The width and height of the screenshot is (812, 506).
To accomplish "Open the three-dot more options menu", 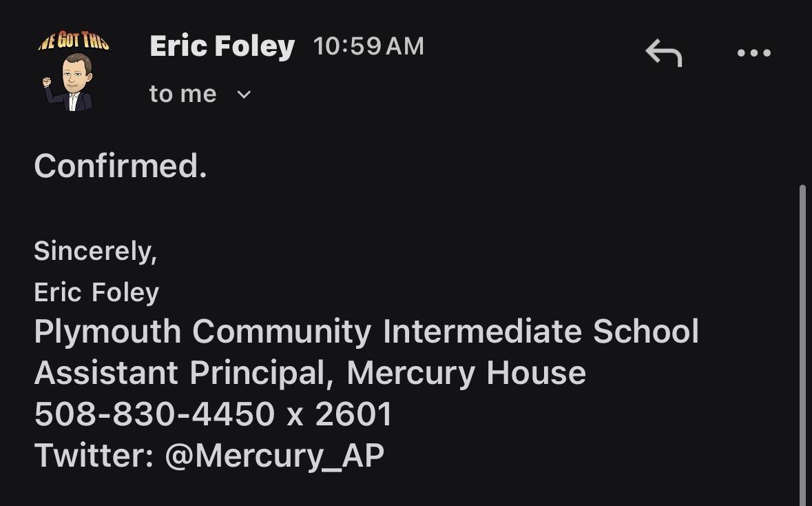I will (753, 52).
